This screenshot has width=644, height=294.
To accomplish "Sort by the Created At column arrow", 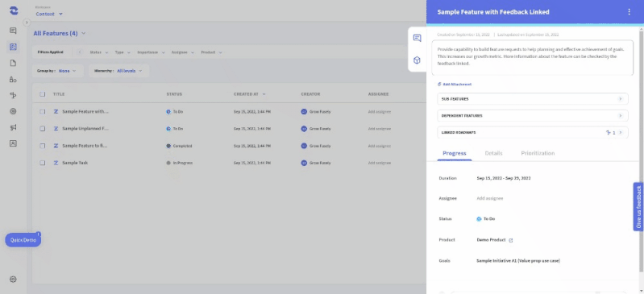I will click(264, 94).
